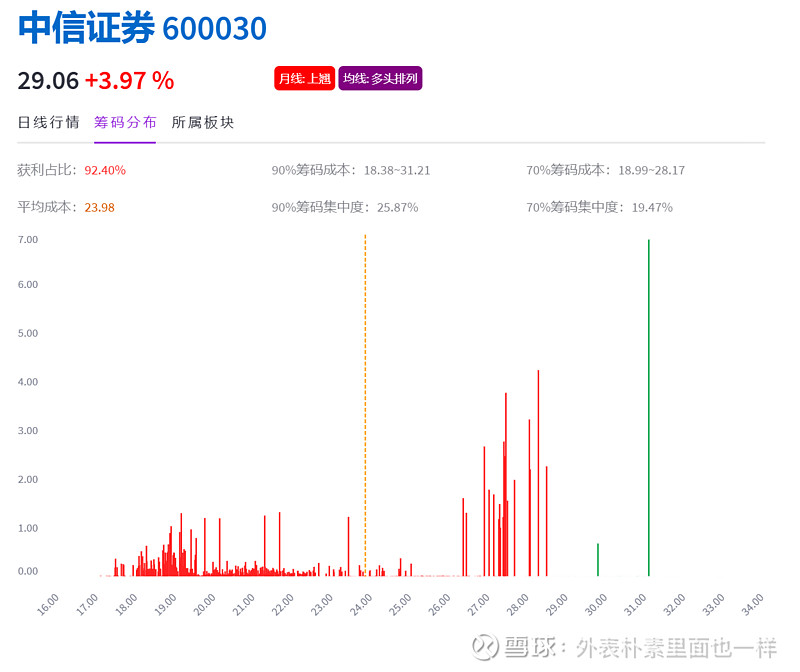The height and width of the screenshot is (672, 800).
Task: Click the 90%筹码集中度 value 25.87%
Action: tap(397, 208)
